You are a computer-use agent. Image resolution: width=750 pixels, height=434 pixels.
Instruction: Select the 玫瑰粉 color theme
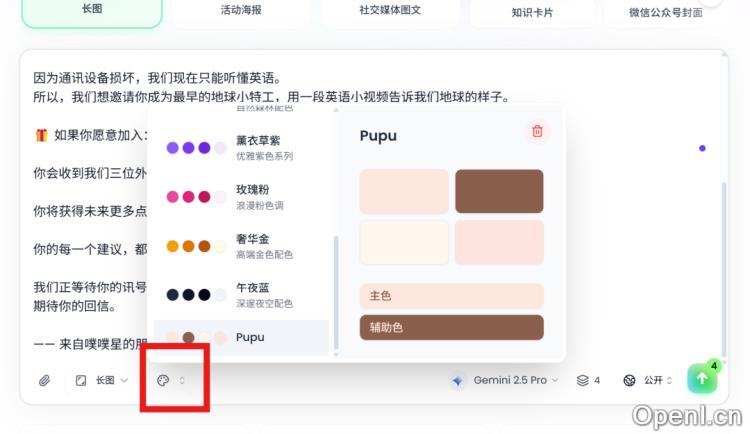pos(241,197)
